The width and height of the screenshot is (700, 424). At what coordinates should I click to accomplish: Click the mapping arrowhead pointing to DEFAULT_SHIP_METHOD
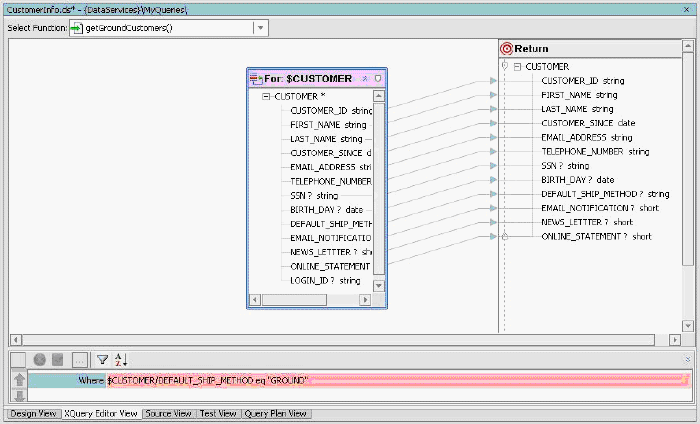[493, 194]
